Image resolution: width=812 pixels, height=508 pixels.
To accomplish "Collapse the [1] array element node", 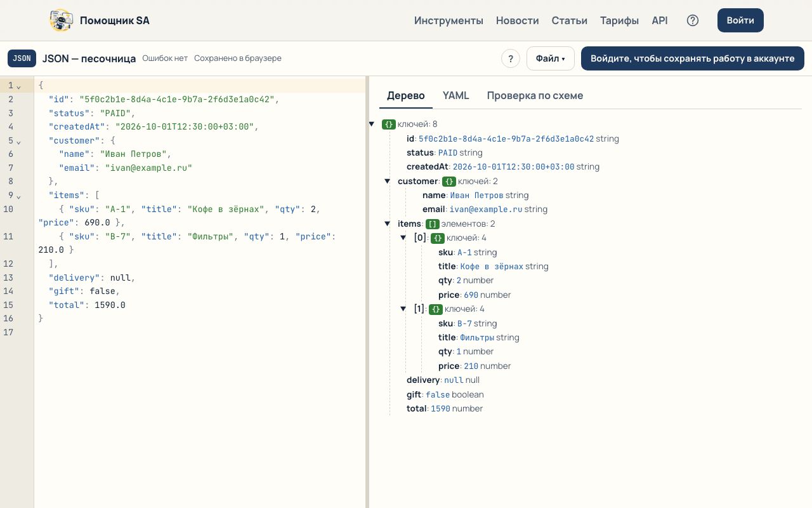I will coord(403,309).
